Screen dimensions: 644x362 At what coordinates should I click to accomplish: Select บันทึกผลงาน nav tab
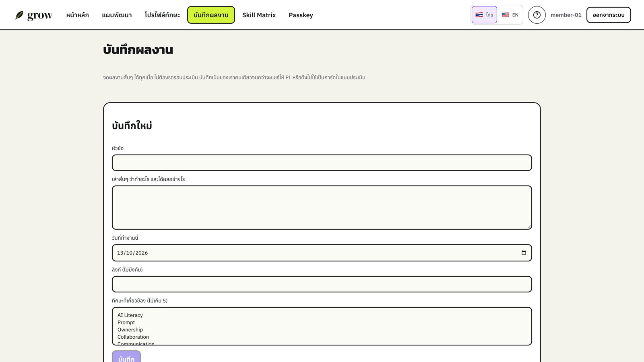211,15
